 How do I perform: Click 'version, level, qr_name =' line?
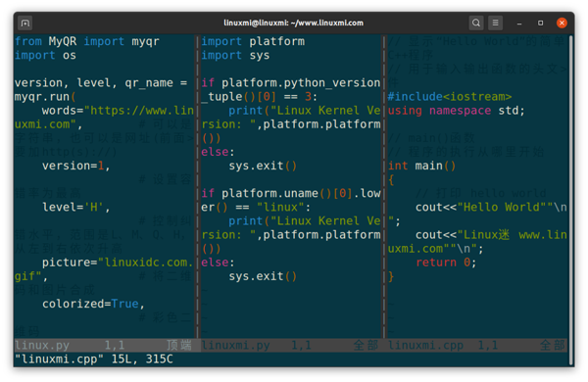pos(101,83)
